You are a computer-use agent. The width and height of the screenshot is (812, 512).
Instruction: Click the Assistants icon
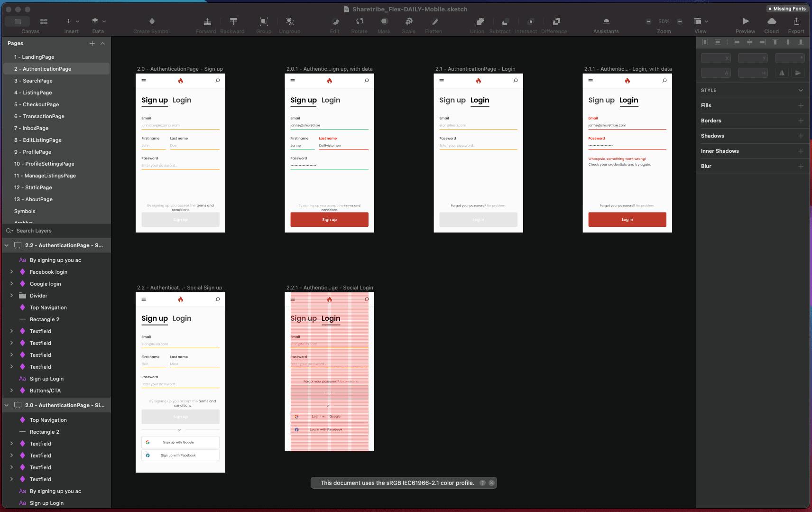coord(606,22)
